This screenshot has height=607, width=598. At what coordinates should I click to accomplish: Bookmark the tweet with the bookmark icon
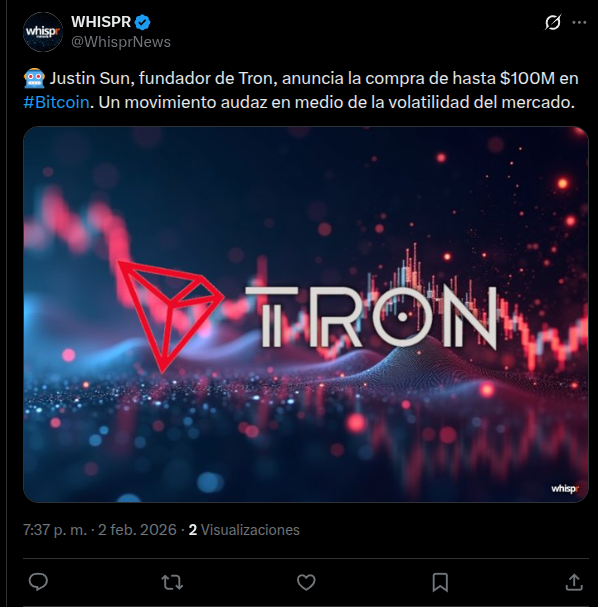[440, 582]
